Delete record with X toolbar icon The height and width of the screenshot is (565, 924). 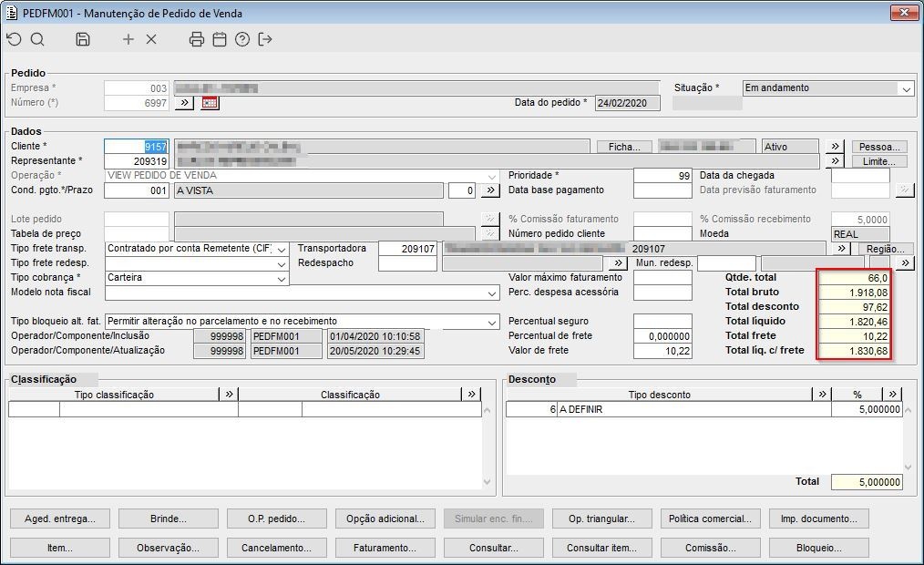[151, 39]
